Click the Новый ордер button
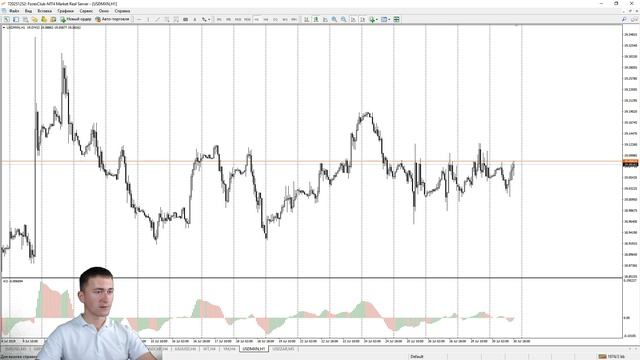The image size is (640, 360). tap(76, 19)
